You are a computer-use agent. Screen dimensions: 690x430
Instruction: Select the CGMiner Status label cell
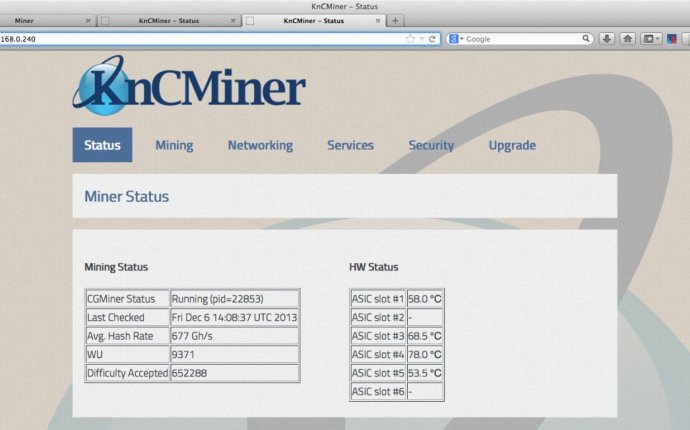tap(127, 299)
